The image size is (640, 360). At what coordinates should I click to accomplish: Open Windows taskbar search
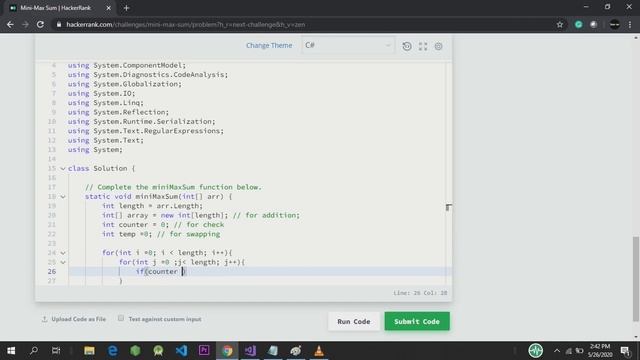click(34, 351)
